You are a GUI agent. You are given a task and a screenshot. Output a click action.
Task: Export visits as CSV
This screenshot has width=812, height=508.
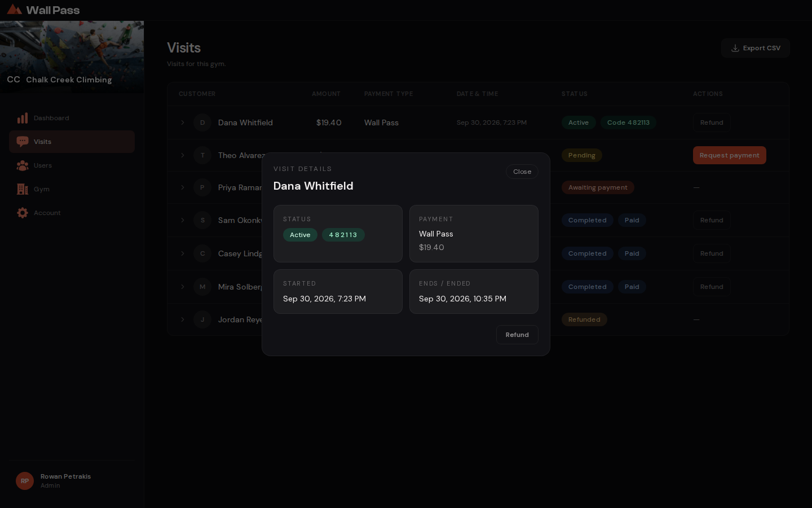(x=755, y=48)
